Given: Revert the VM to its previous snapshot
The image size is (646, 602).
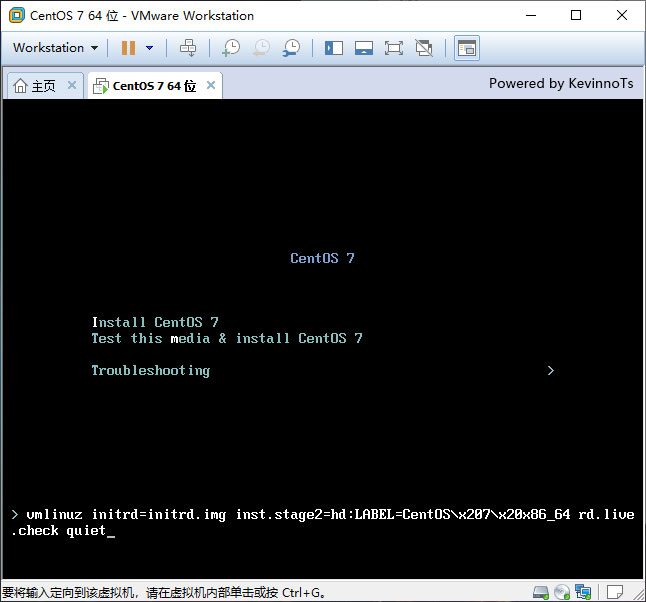Looking at the screenshot, I should (261, 48).
